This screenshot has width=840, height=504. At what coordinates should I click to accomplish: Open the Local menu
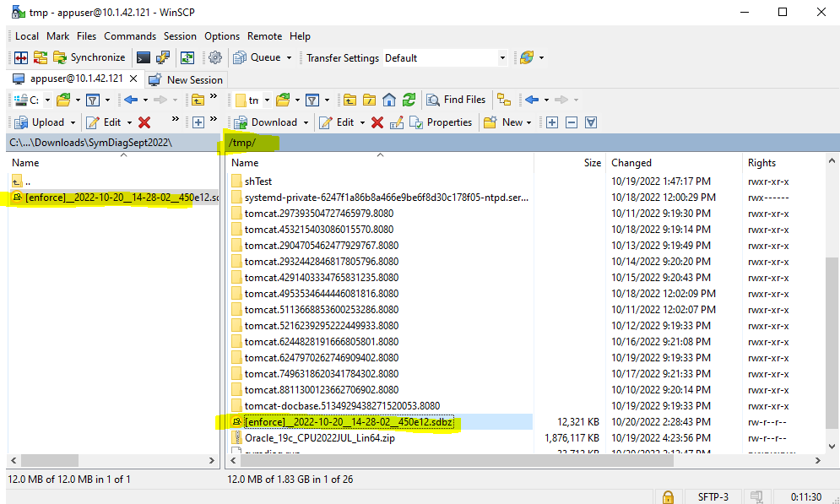(27, 36)
